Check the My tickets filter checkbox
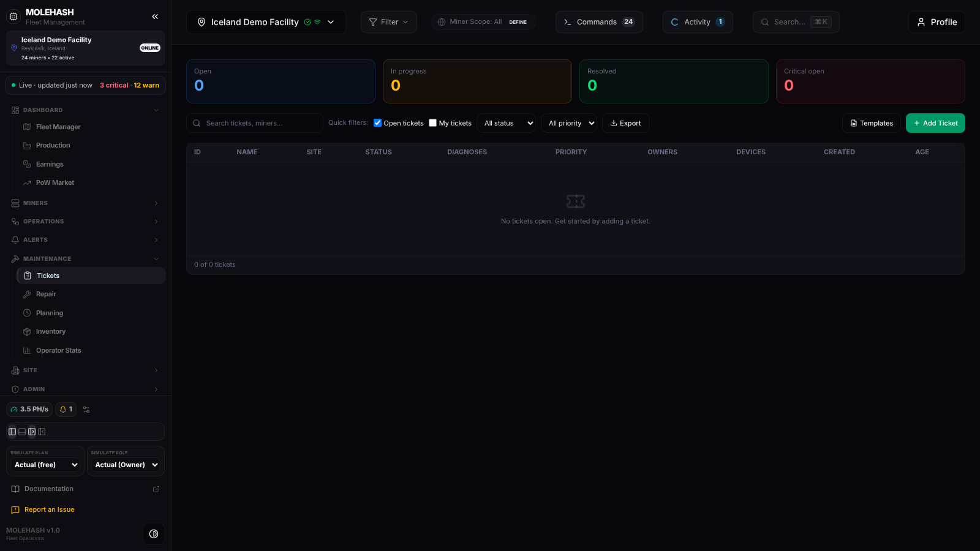Screen dimensions: 980x551 tap(433, 123)
